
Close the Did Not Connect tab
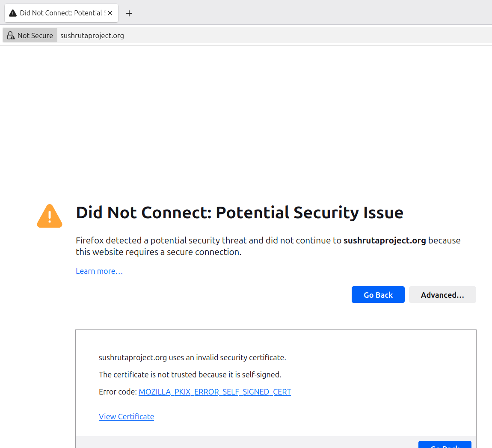pyautogui.click(x=110, y=13)
